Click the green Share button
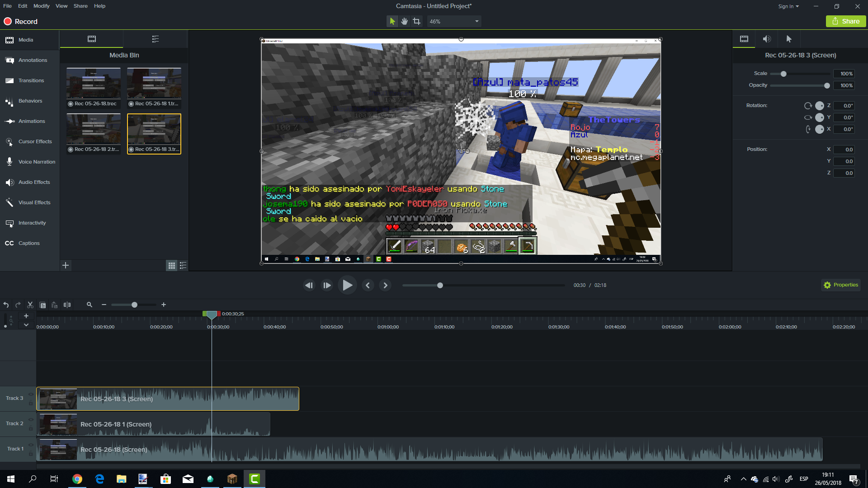The height and width of the screenshot is (488, 868). point(846,21)
